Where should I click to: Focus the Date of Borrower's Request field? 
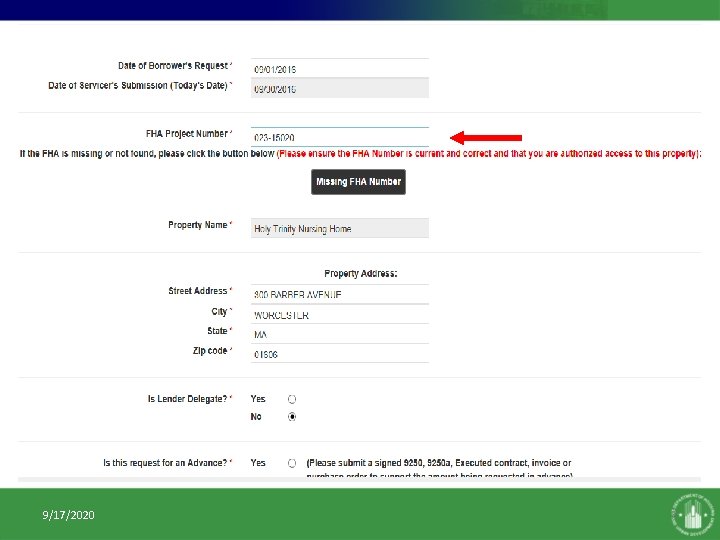340,68
